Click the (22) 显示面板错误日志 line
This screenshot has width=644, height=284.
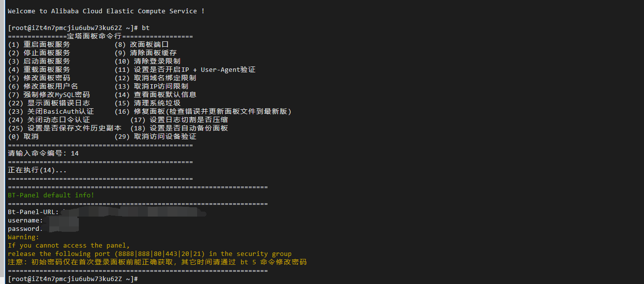coord(49,103)
